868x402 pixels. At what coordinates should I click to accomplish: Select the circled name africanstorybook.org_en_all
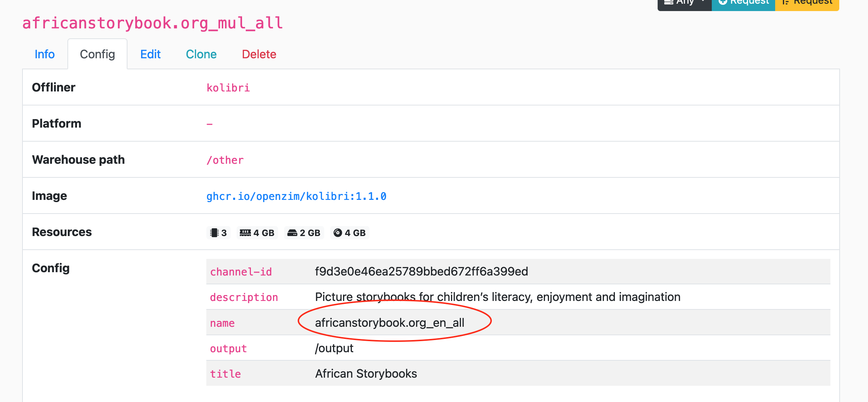click(390, 322)
